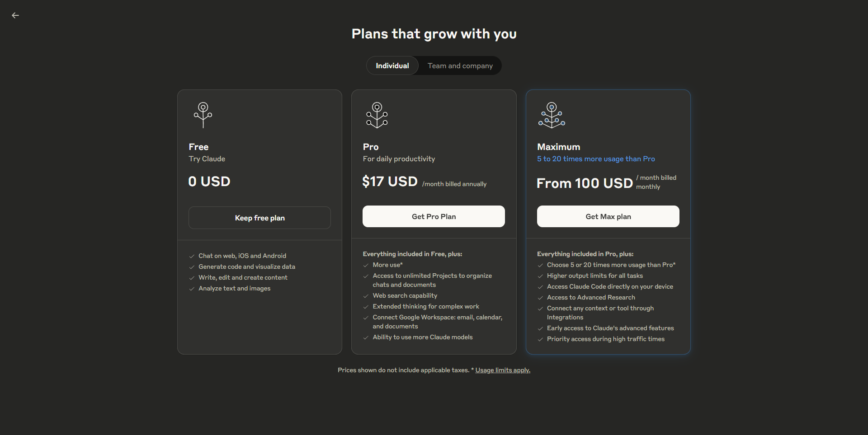Click checkmark beside Analyze text and images

(192, 289)
